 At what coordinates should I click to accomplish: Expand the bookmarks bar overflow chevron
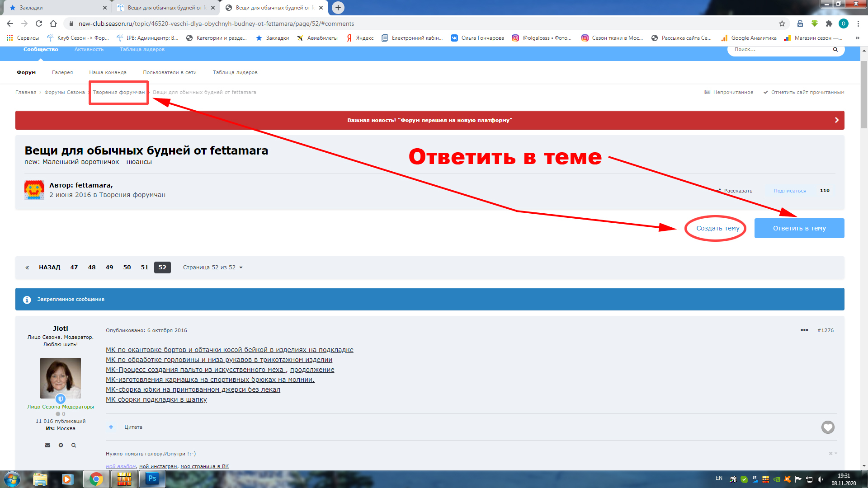pos(857,38)
